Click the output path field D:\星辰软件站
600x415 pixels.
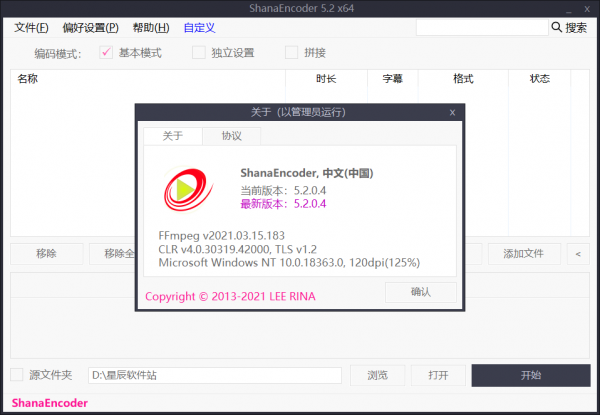(214, 375)
